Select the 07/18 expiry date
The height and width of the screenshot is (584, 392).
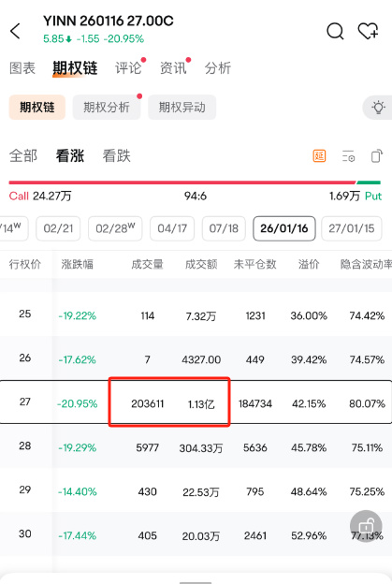point(224,228)
